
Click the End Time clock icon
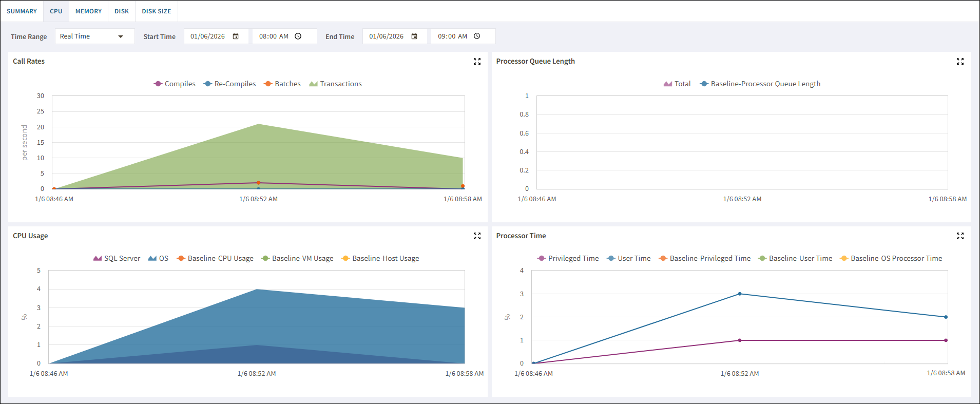(477, 36)
